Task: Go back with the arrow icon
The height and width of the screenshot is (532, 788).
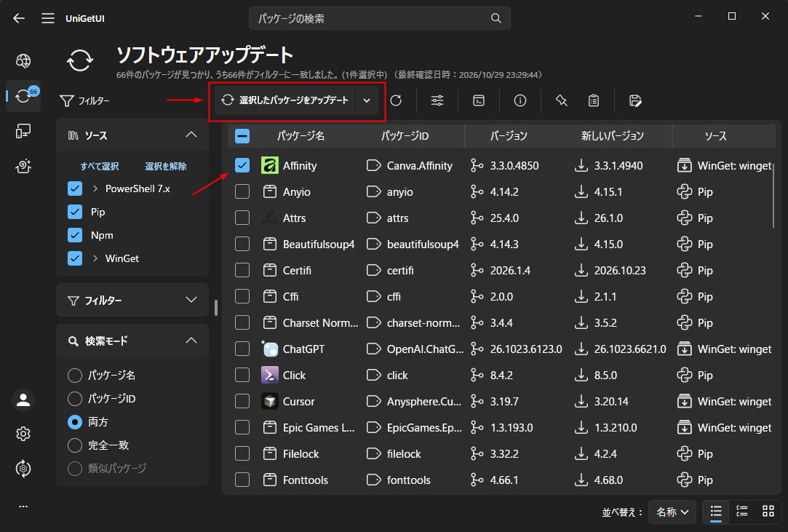Action: [19, 19]
